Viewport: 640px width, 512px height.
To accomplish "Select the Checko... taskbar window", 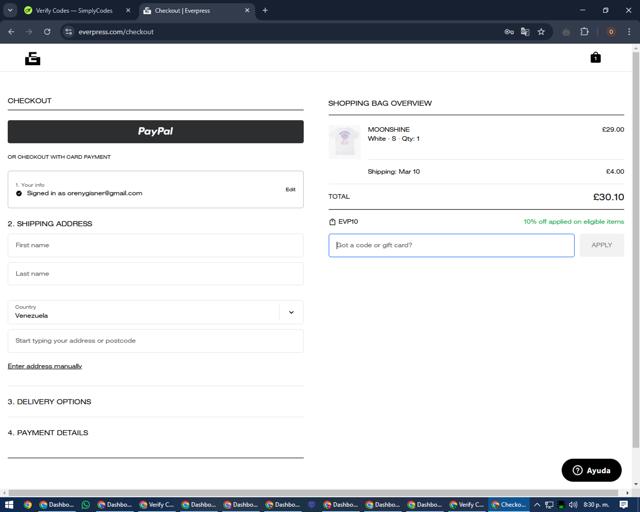I will click(x=509, y=505).
